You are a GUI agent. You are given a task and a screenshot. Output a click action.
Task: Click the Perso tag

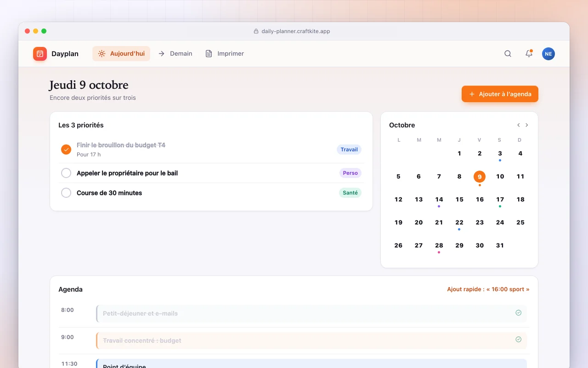pyautogui.click(x=350, y=173)
